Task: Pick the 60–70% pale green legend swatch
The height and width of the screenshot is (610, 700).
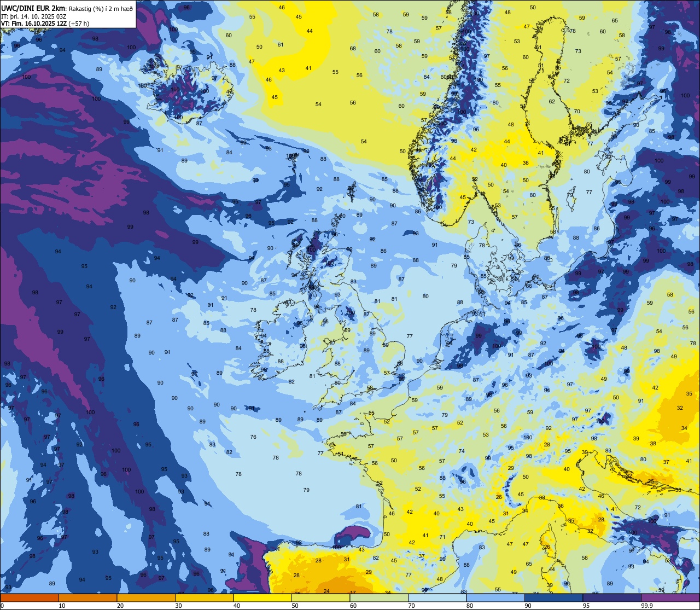Action: (379, 598)
